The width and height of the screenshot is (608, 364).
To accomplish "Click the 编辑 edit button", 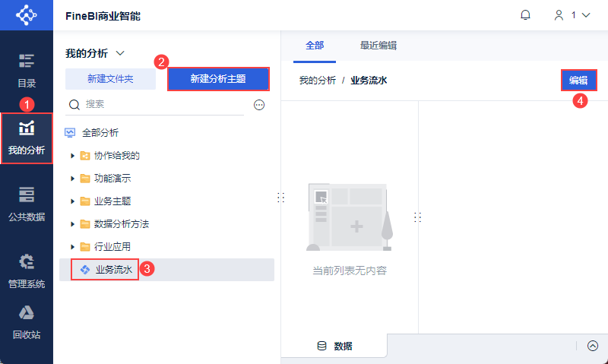I will point(578,81).
